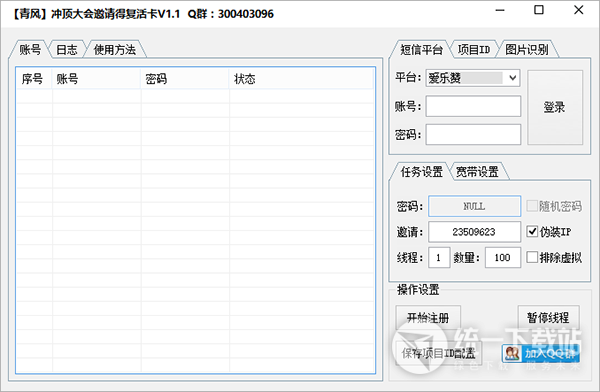The width and height of the screenshot is (600, 392).
Task: Switch to the 图片识别 tab
Action: click(527, 50)
